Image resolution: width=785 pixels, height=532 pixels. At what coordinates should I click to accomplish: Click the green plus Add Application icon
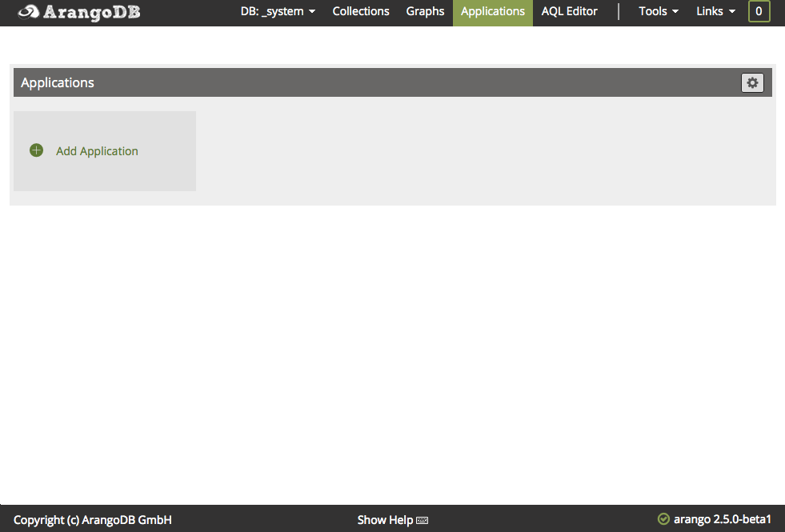click(36, 150)
